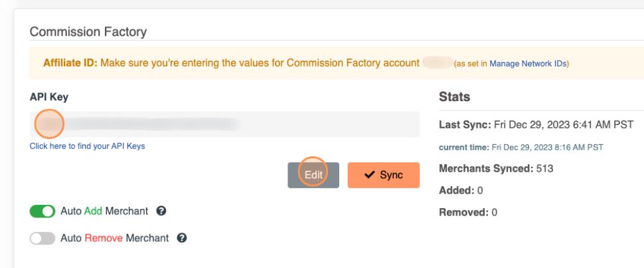Focus the API Key input field
The width and height of the screenshot is (644, 268).
click(x=226, y=124)
